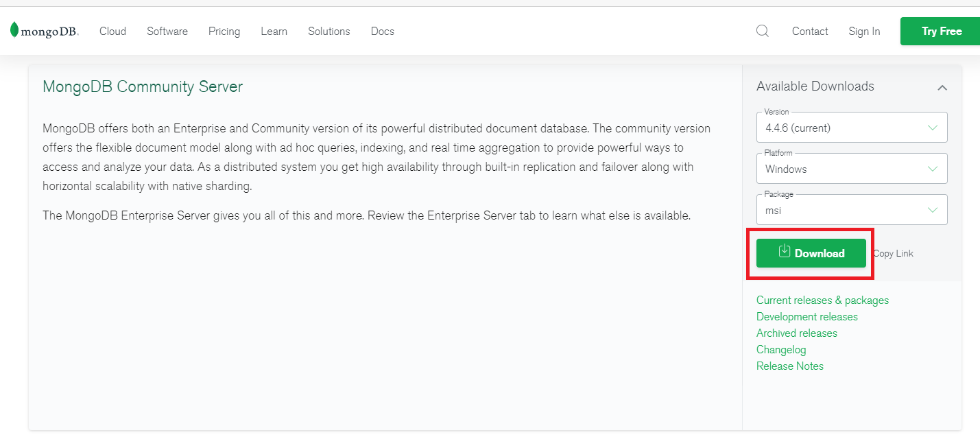Go to the Pricing page
The image size is (980, 437).
(x=224, y=31)
